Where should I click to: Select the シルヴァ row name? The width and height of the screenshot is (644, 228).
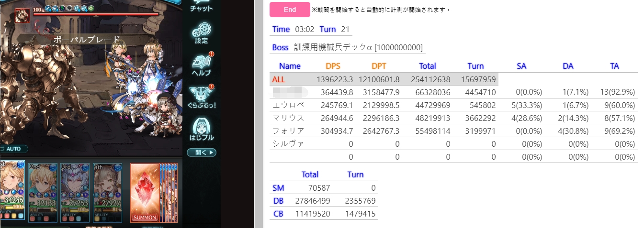tap(288, 143)
